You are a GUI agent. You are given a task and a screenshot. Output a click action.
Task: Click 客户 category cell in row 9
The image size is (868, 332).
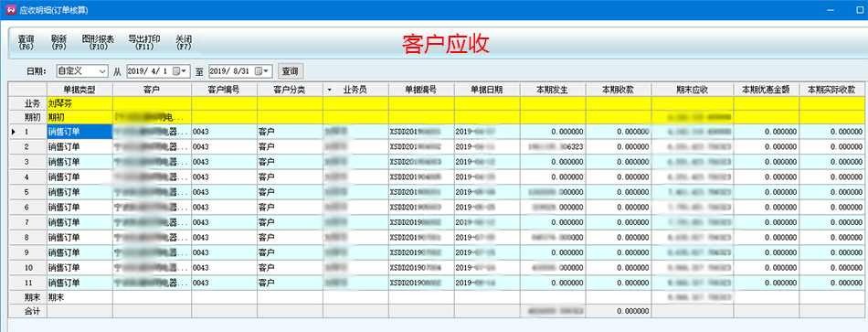click(290, 252)
